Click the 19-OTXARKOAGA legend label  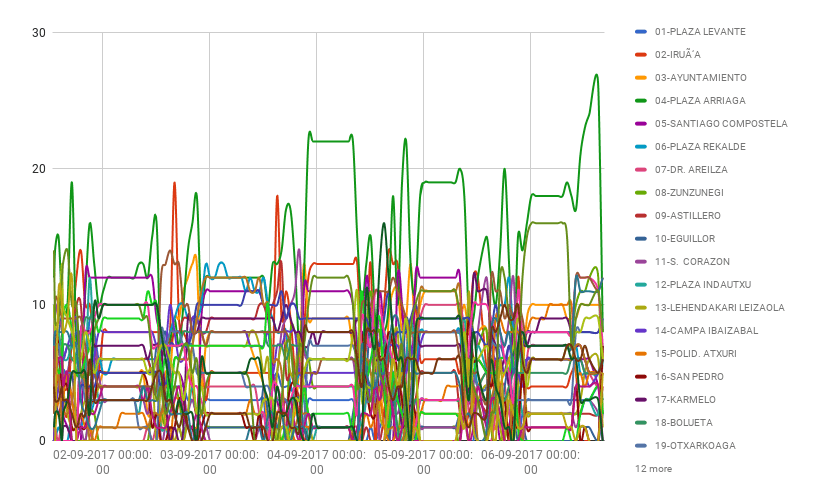(696, 446)
